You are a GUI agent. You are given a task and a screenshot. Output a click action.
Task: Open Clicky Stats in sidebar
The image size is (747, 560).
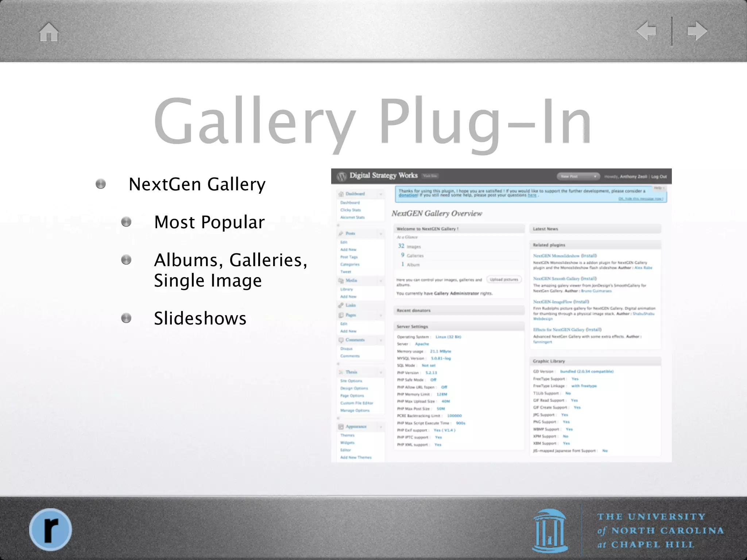pyautogui.click(x=351, y=210)
